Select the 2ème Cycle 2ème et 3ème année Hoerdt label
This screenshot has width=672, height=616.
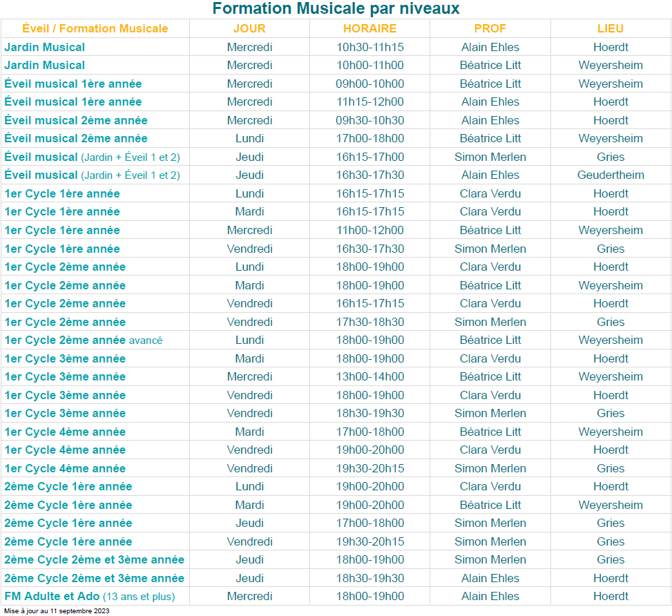[95, 578]
